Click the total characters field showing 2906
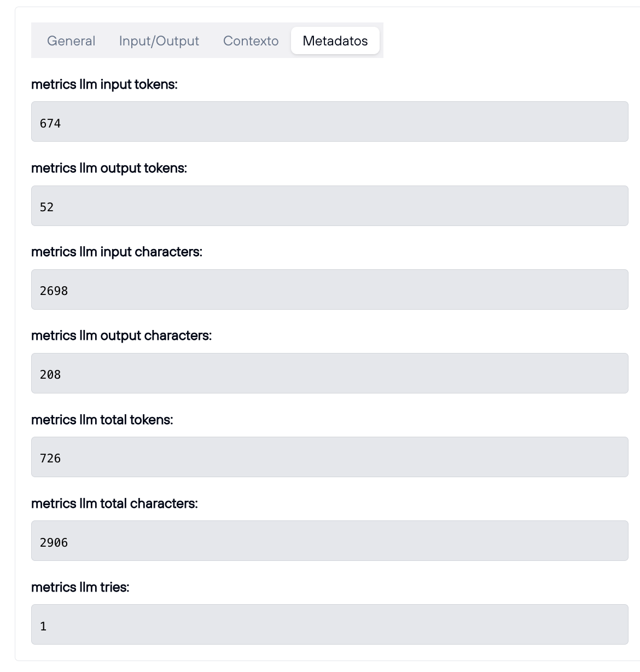640x672 pixels. pos(329,541)
